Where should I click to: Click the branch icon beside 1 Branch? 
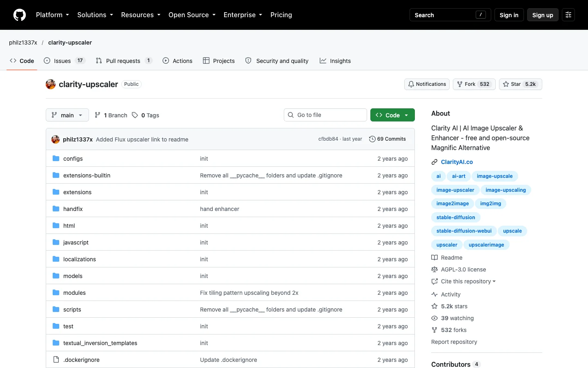click(x=97, y=115)
